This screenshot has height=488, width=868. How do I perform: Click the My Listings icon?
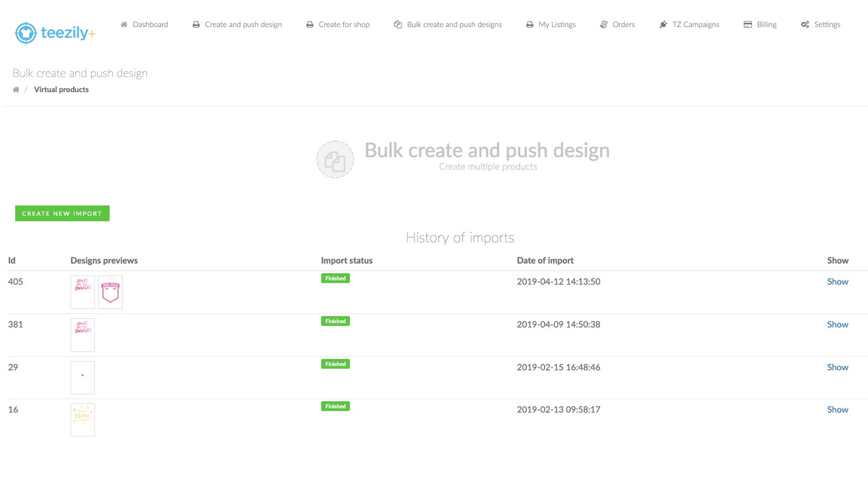(x=528, y=24)
